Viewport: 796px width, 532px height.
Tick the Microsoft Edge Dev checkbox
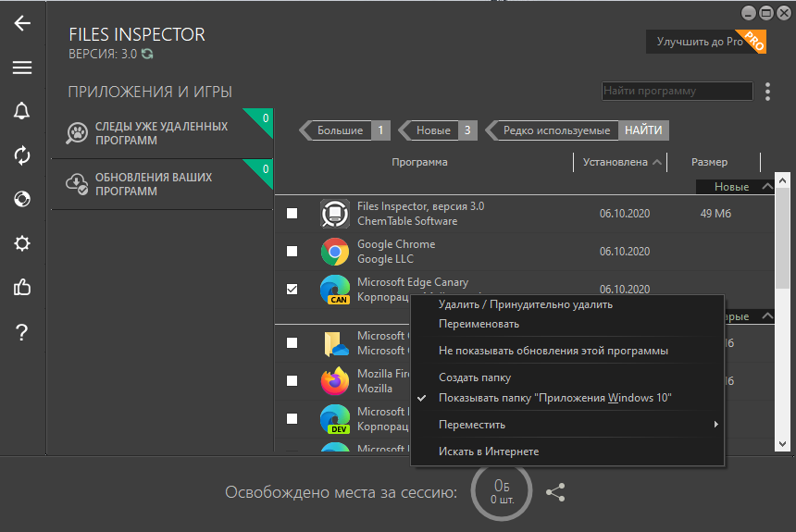pos(292,419)
